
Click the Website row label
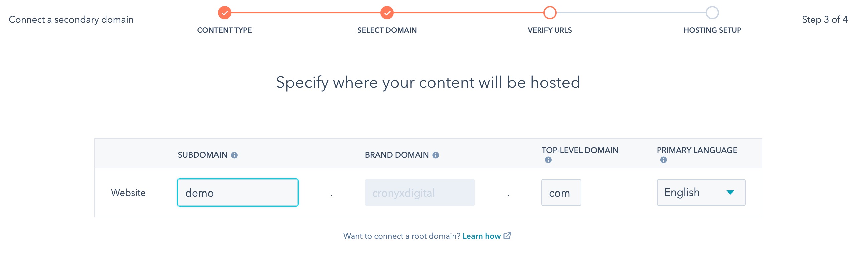coord(128,193)
